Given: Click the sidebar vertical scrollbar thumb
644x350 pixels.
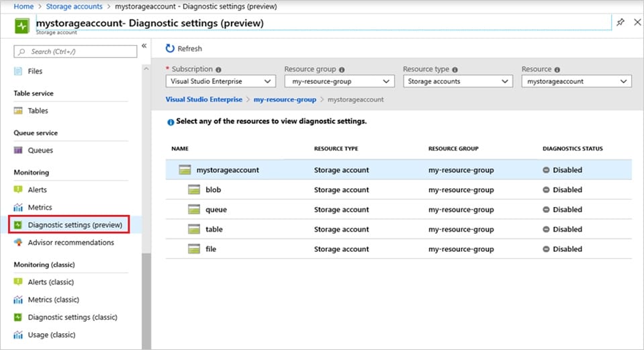Looking at the screenshot, I should point(146,301).
